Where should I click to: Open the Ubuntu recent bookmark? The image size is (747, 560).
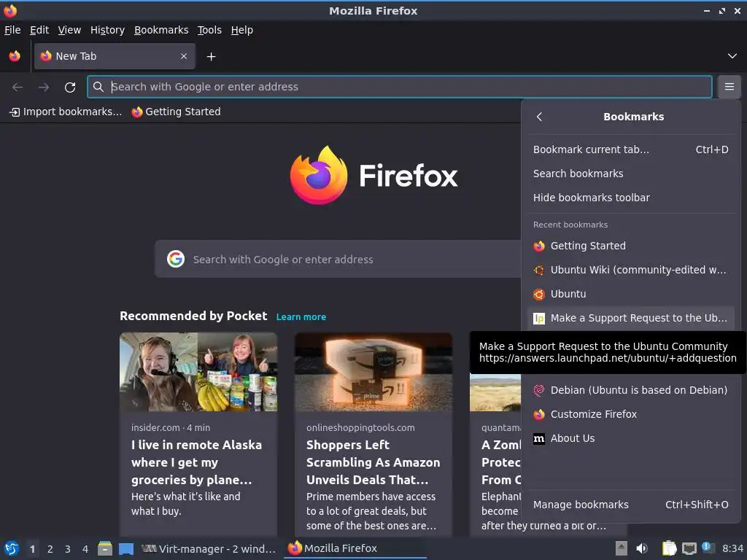point(631,295)
